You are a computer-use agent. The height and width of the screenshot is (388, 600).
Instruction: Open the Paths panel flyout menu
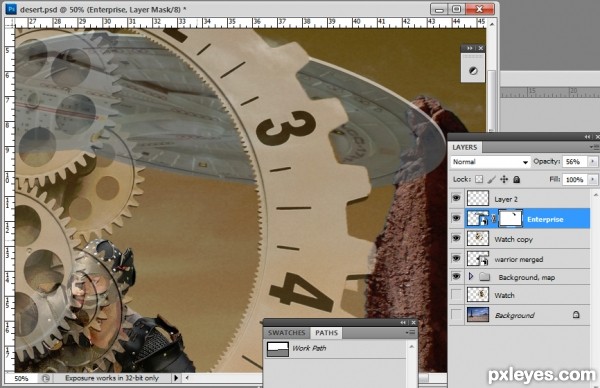410,333
